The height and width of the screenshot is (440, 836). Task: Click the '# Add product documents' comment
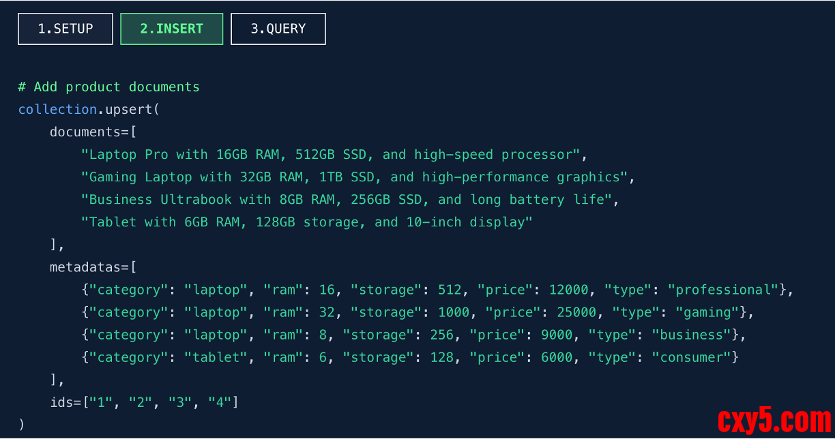tap(109, 87)
